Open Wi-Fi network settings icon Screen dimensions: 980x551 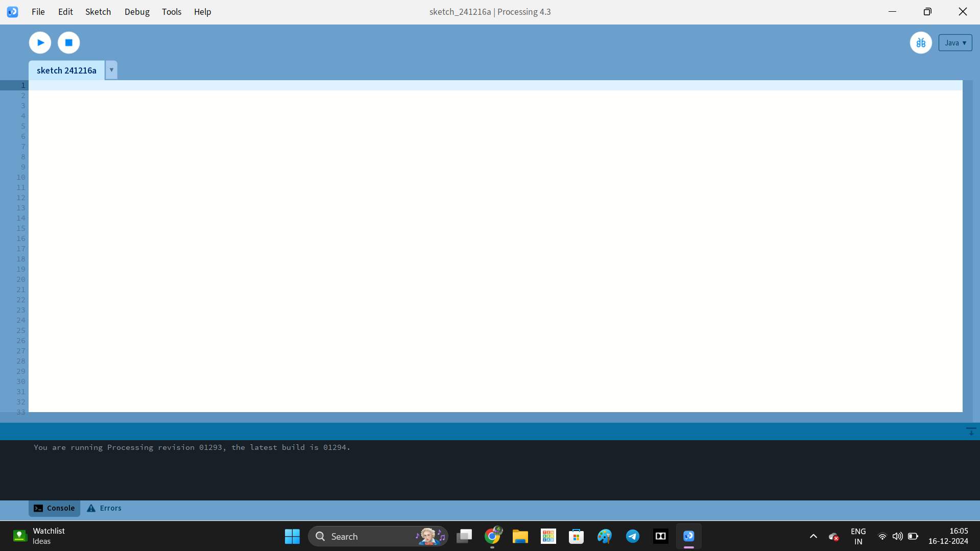tap(882, 536)
